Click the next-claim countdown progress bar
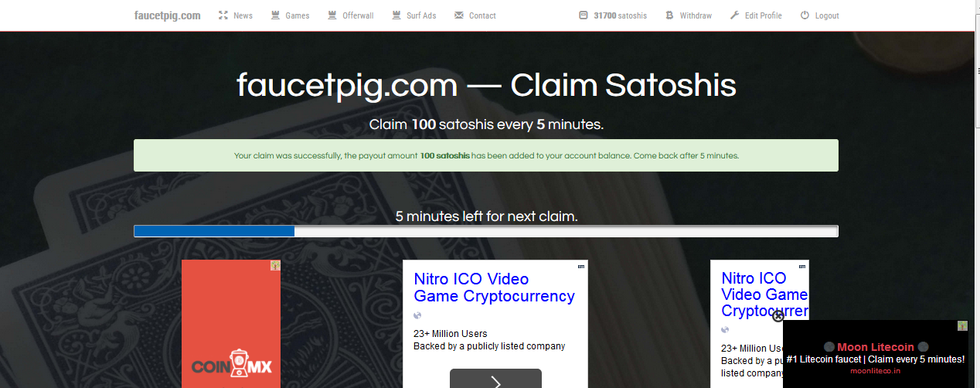The height and width of the screenshot is (388, 980). tap(486, 231)
